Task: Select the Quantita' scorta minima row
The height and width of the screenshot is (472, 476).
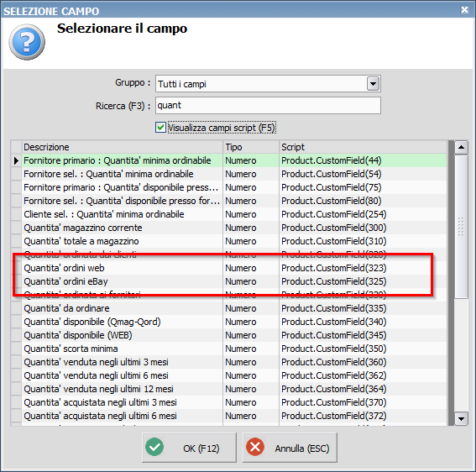Action: click(229, 349)
